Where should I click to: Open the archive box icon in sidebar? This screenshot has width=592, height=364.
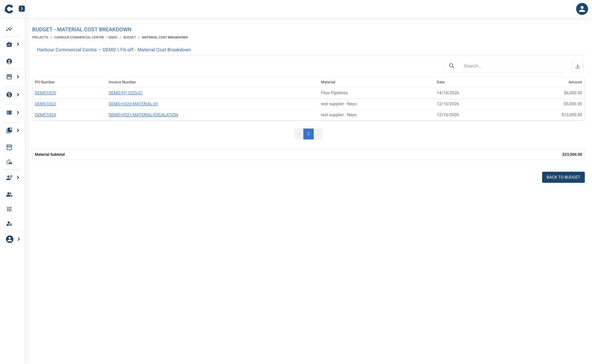9,147
